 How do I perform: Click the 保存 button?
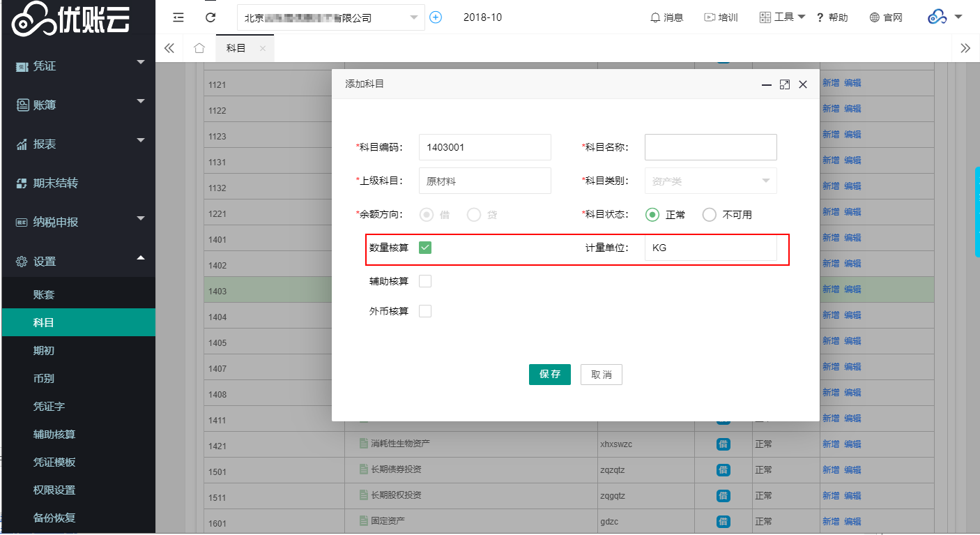[550, 375]
